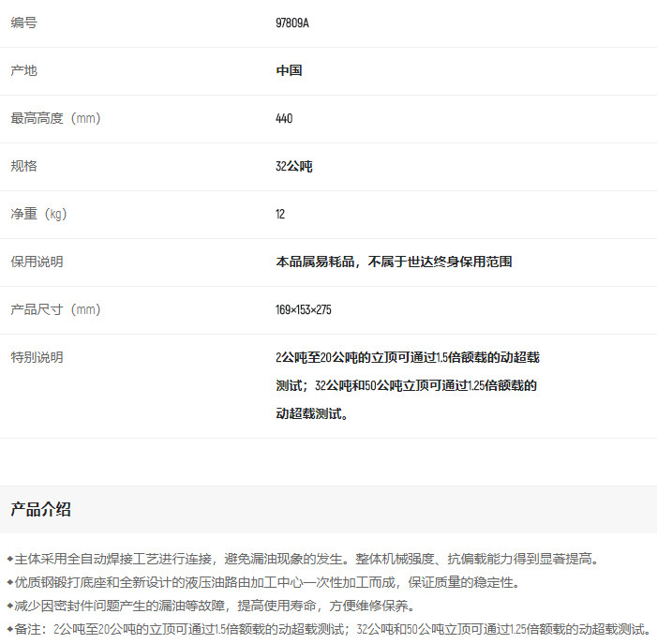
Task: Click the 产品尺寸（mm） label
Action: click(55, 309)
